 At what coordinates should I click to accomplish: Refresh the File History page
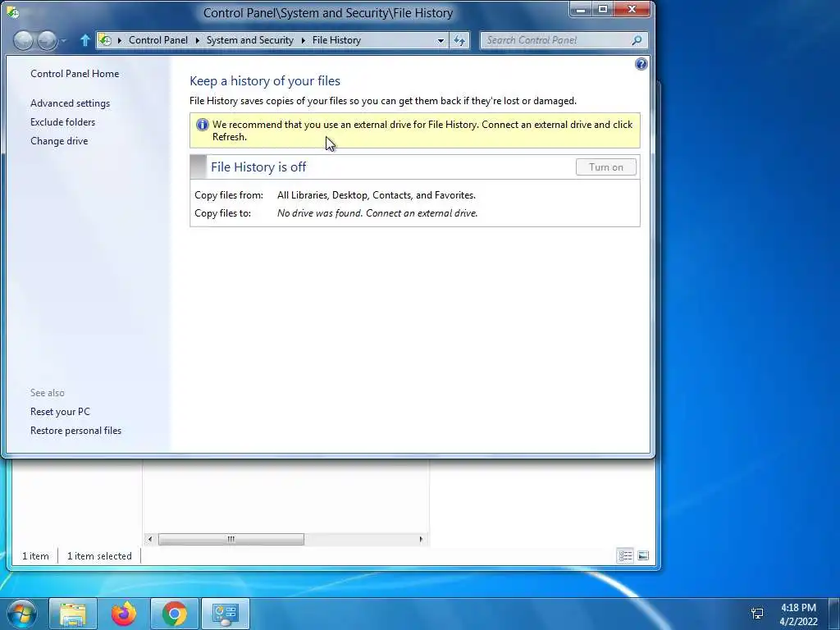pyautogui.click(x=459, y=40)
